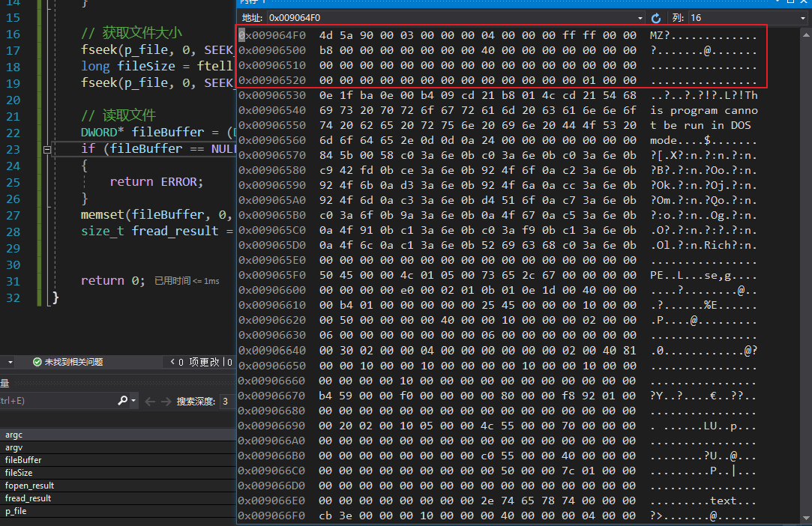This screenshot has width=812, height=526.
Task: Select the argc variable row
Action: coord(13,435)
